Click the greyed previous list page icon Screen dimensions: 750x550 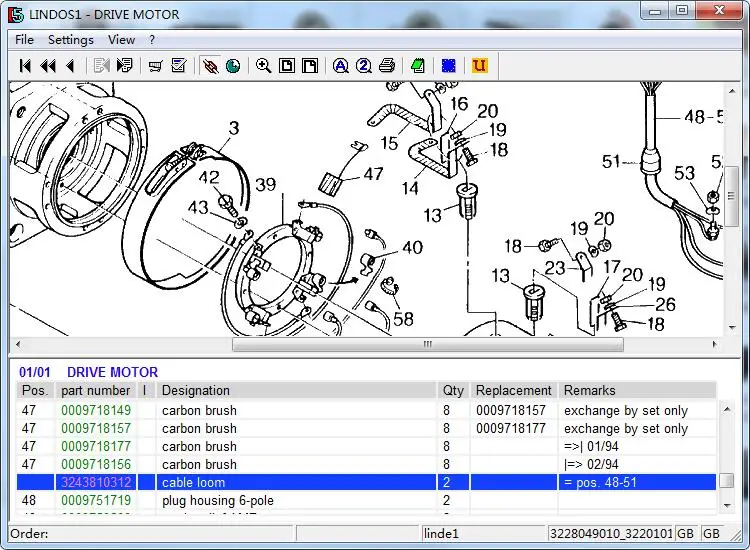click(x=101, y=66)
